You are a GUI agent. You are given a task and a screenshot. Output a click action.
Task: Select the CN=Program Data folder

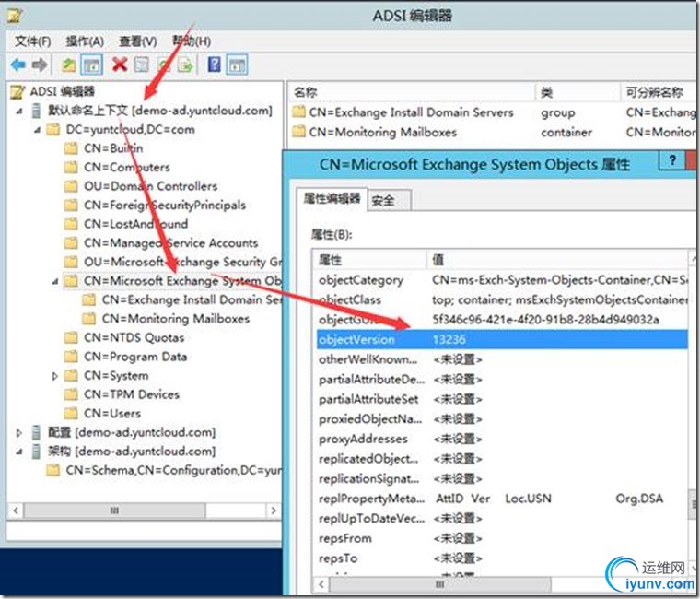(x=135, y=357)
